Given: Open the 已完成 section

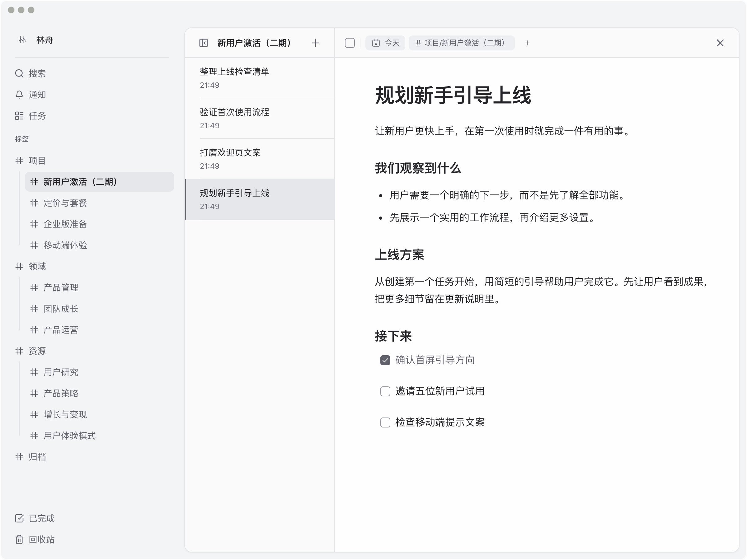Looking at the screenshot, I should (x=92, y=518).
